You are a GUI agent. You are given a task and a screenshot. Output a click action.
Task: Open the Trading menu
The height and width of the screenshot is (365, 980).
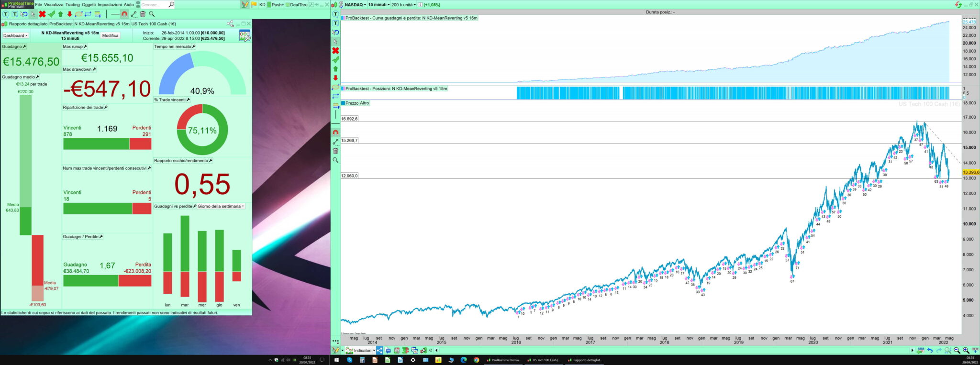pyautogui.click(x=73, y=5)
